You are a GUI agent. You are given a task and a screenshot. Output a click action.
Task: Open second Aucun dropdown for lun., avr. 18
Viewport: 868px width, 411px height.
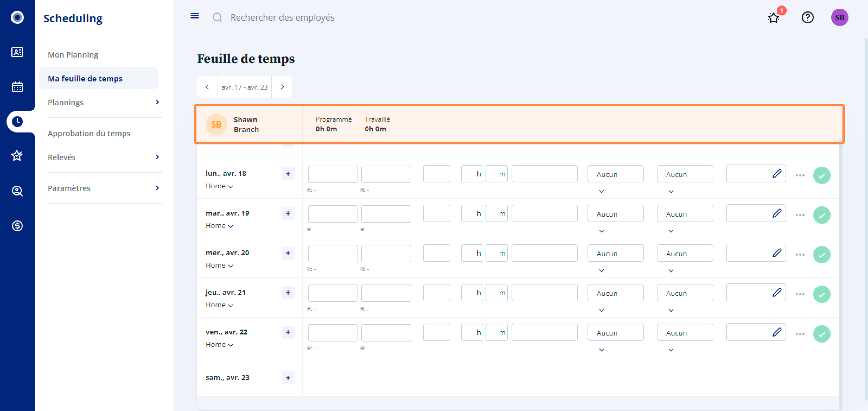[685, 174]
